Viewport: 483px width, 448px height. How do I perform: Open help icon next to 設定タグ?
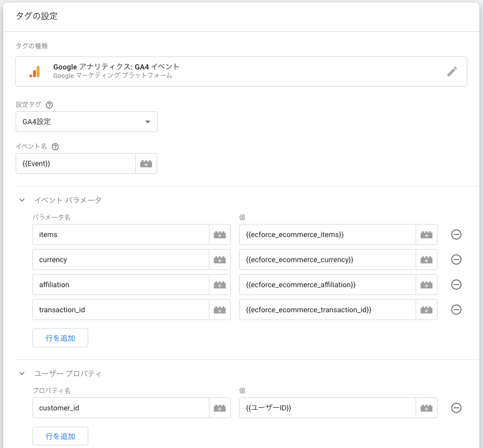[49, 105]
